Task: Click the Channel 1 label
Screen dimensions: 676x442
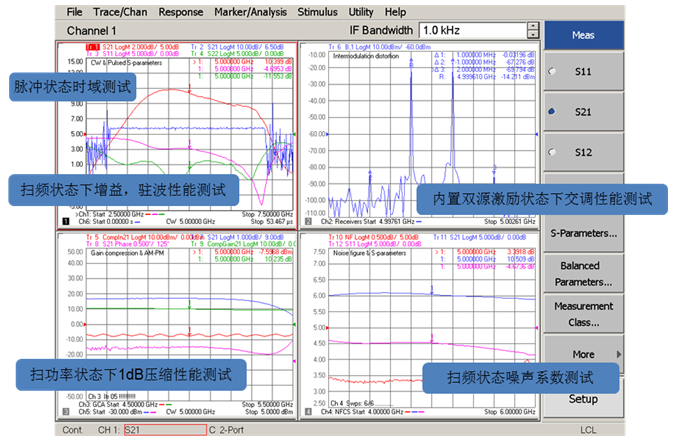Action: pos(91,31)
